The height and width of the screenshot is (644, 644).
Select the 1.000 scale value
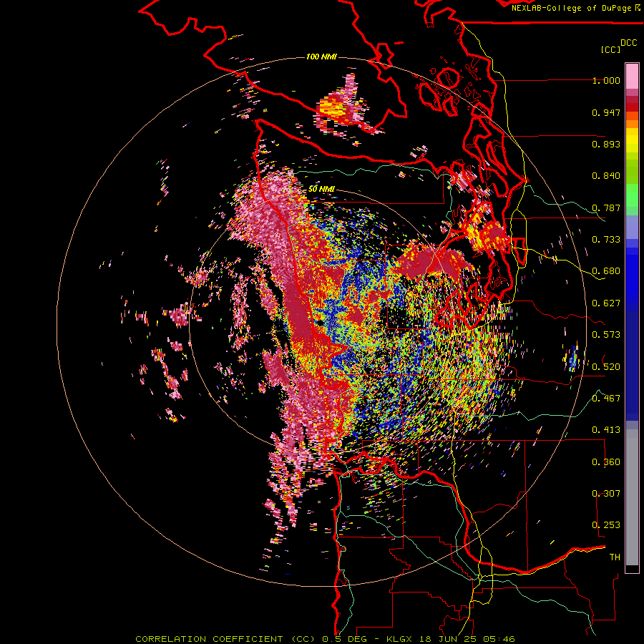point(606,80)
